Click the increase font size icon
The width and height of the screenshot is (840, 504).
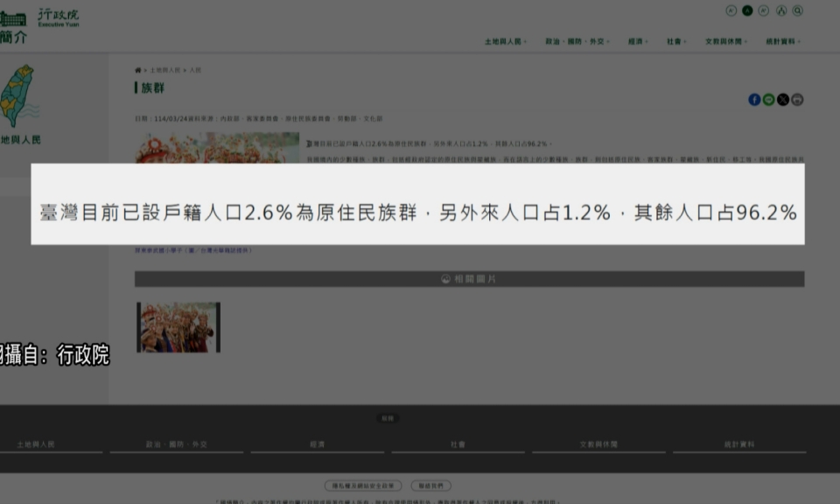(764, 10)
